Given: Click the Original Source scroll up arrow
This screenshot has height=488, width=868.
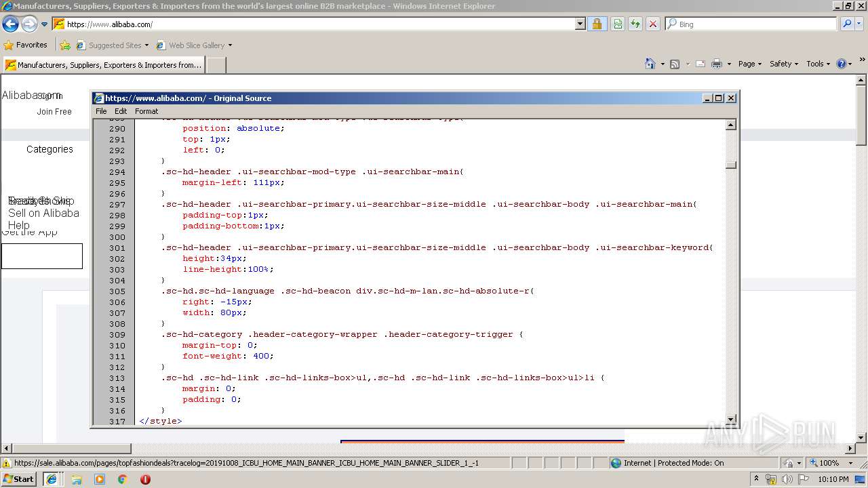Looking at the screenshot, I should (731, 125).
